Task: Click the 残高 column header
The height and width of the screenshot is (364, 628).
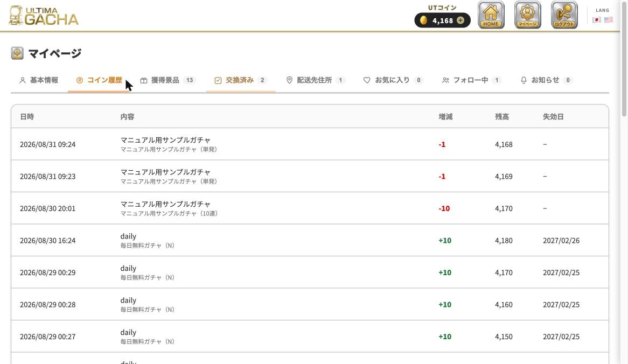Action: 502,116
